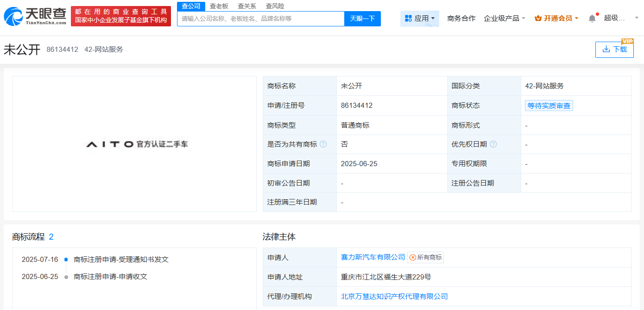Click the address 重庆市江北区福生大道229号
The width and height of the screenshot is (644, 310).
[x=386, y=277]
